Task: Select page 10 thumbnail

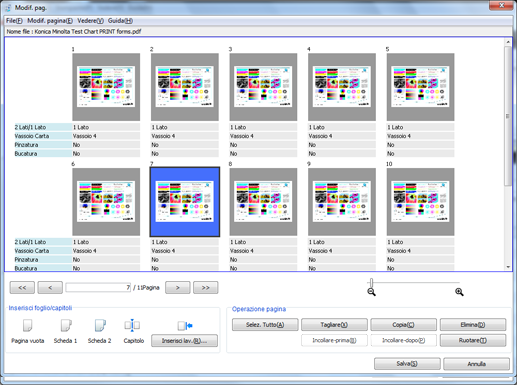Action: (x=420, y=202)
